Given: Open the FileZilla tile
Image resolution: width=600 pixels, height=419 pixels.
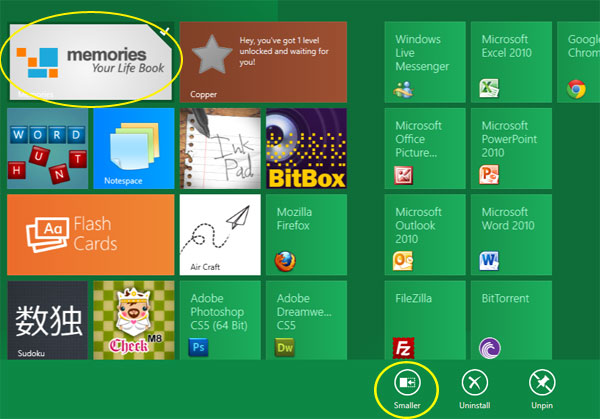Looking at the screenshot, I should click(x=425, y=320).
